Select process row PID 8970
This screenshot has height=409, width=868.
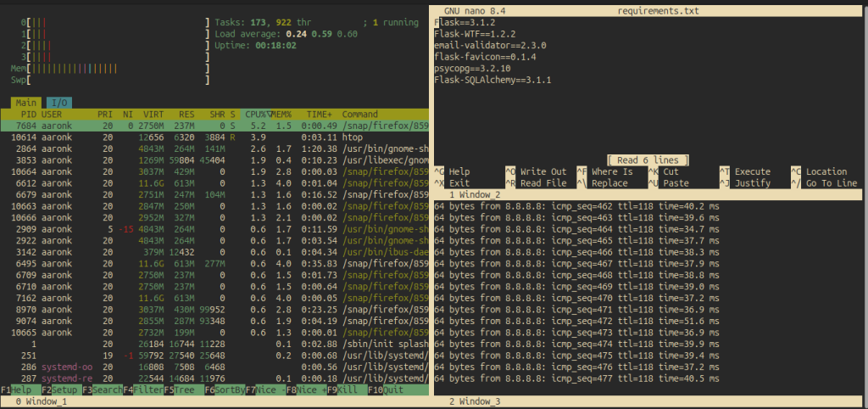point(214,309)
